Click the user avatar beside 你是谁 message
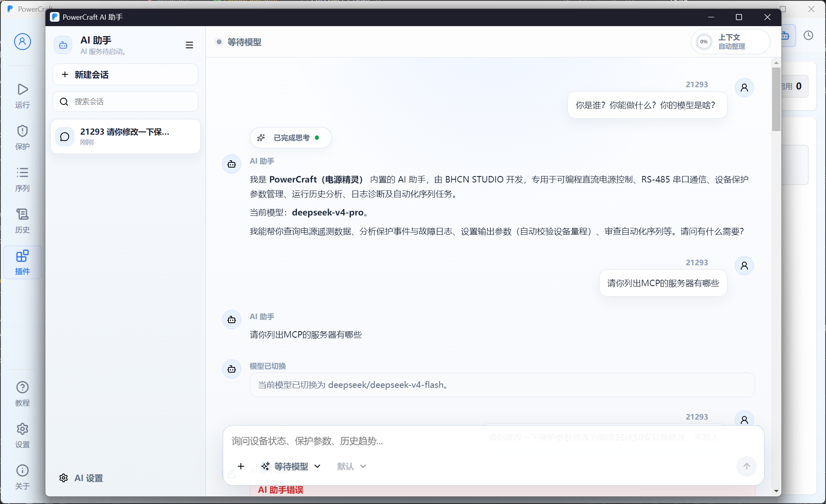 (744, 88)
